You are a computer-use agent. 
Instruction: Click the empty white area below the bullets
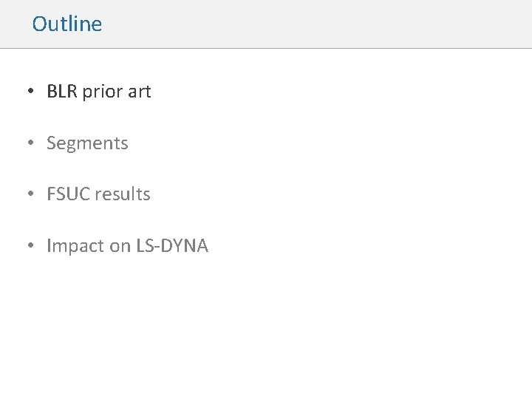click(x=266, y=326)
